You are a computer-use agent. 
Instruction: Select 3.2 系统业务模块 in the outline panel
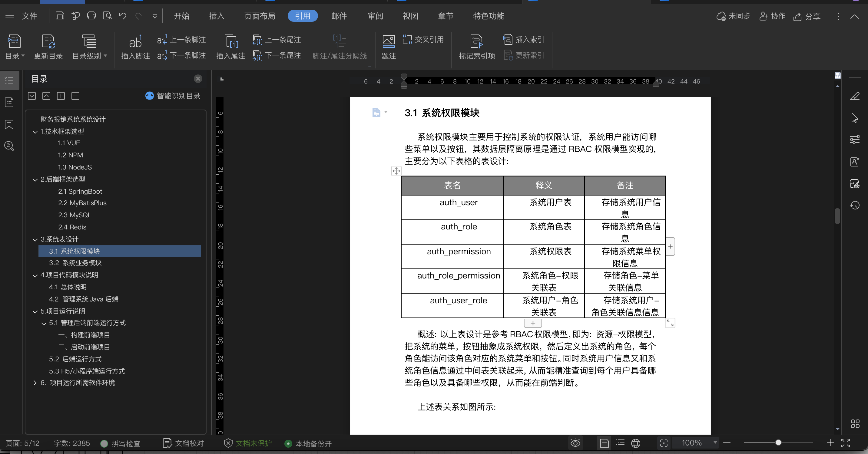[75, 263]
